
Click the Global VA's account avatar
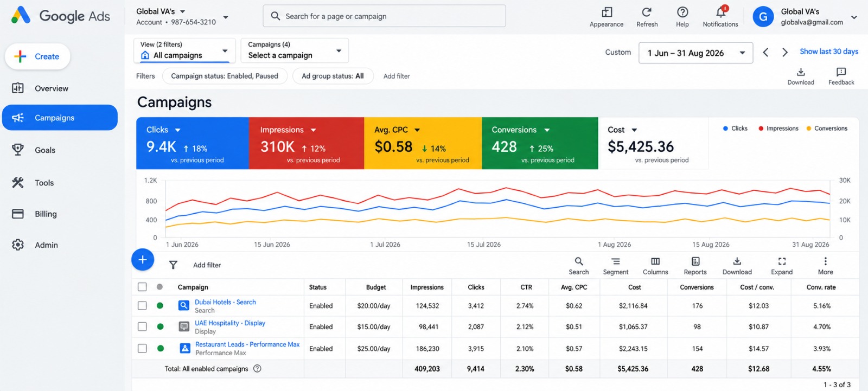pos(763,17)
